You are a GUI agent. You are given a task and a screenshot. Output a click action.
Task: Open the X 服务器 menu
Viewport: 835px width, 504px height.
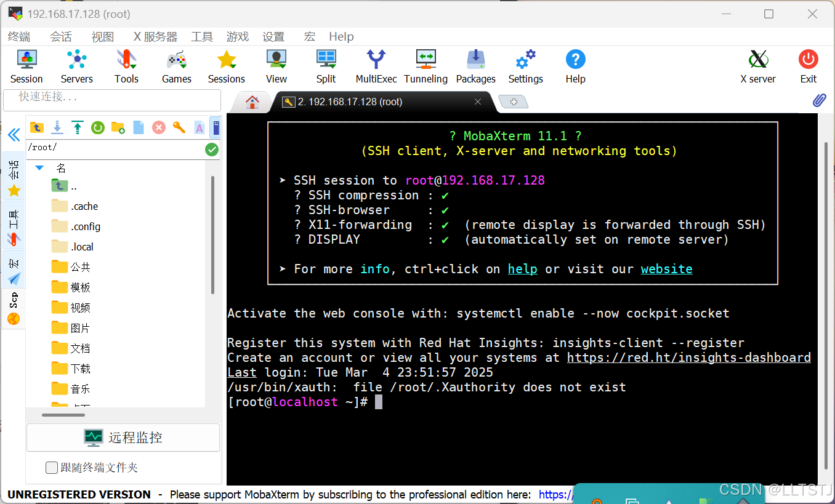click(x=156, y=37)
